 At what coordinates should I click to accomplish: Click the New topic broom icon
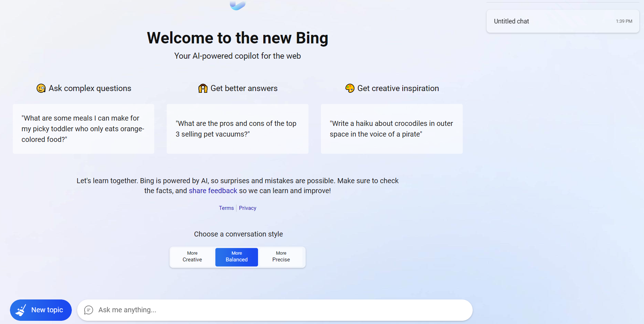coord(21,310)
